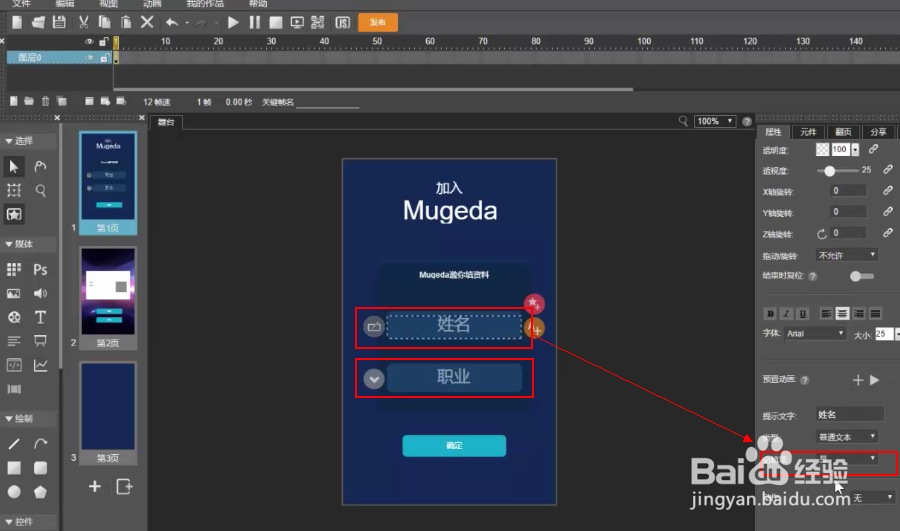Copy selection using toolbar copy icon
This screenshot has height=531, width=900.
tap(104, 22)
